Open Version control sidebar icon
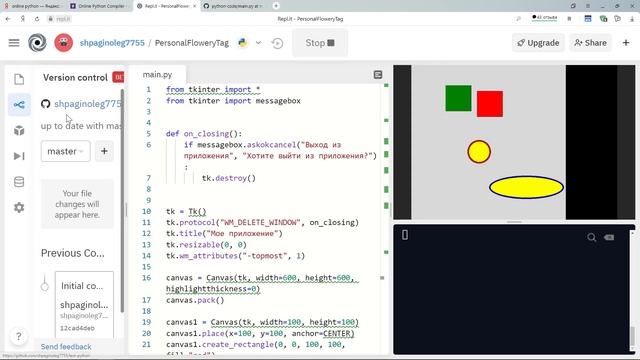The image size is (640, 360). [19, 105]
